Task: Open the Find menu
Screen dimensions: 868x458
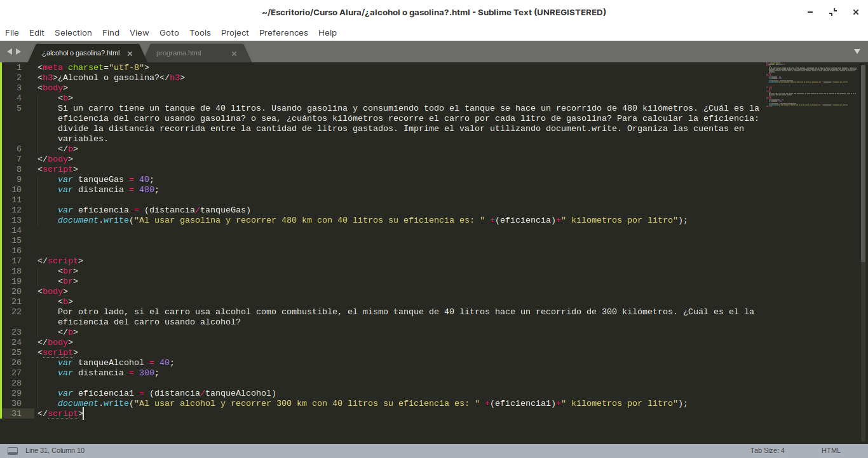Action: pyautogui.click(x=111, y=32)
